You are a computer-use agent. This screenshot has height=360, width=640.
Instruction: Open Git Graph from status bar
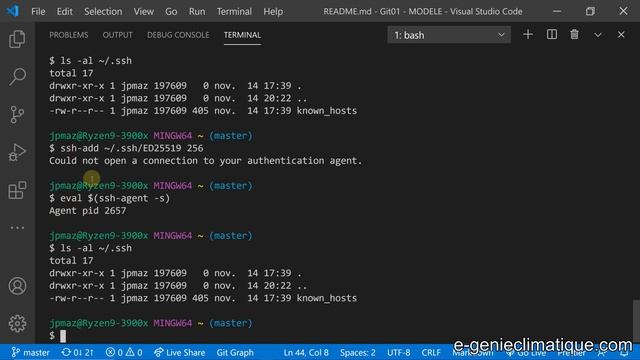(235, 352)
